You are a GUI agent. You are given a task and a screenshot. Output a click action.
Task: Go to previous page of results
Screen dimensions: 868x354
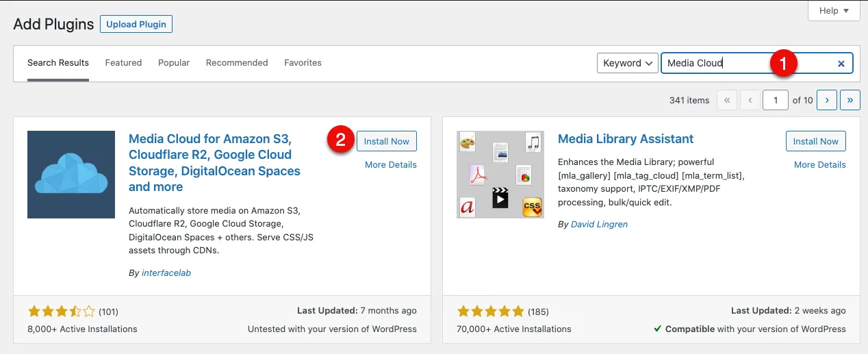[x=750, y=100]
